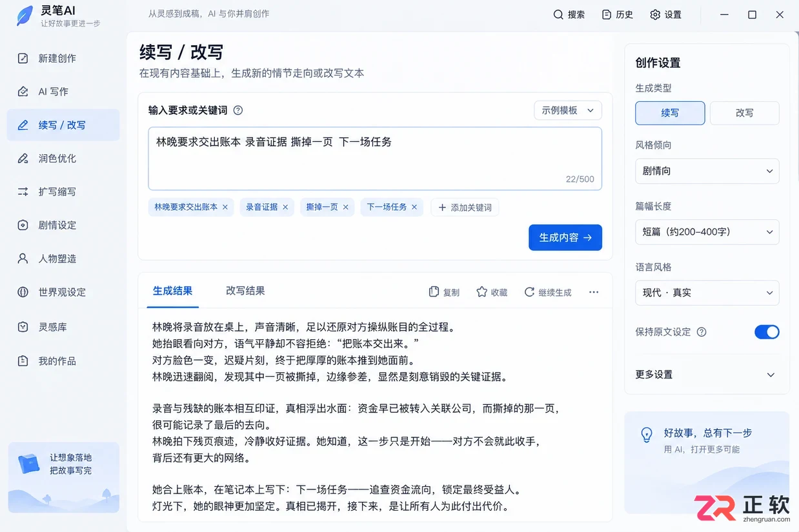Click the 灵笔AI feather logo
Image resolution: width=799 pixels, height=532 pixels.
(x=25, y=15)
